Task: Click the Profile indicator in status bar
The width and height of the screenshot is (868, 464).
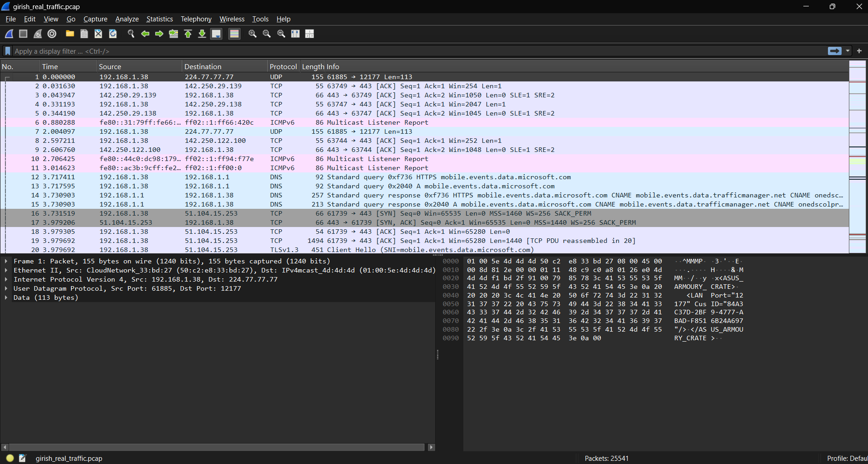Action: (847, 458)
